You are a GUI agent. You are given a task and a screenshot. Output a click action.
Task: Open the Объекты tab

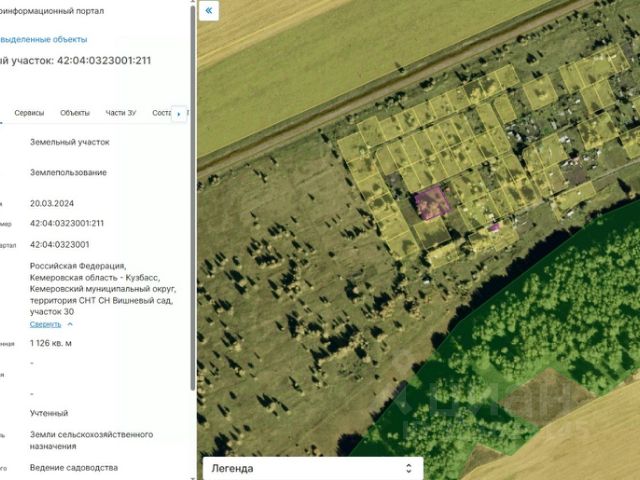click(x=75, y=113)
